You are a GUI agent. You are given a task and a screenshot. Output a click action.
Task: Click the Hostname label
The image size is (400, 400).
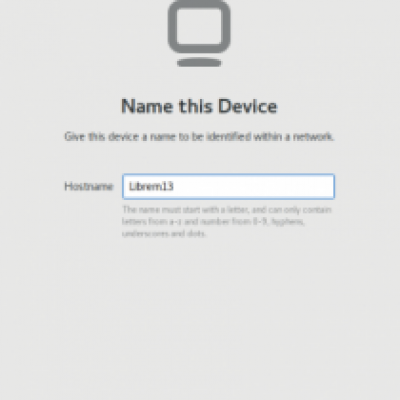tap(89, 186)
